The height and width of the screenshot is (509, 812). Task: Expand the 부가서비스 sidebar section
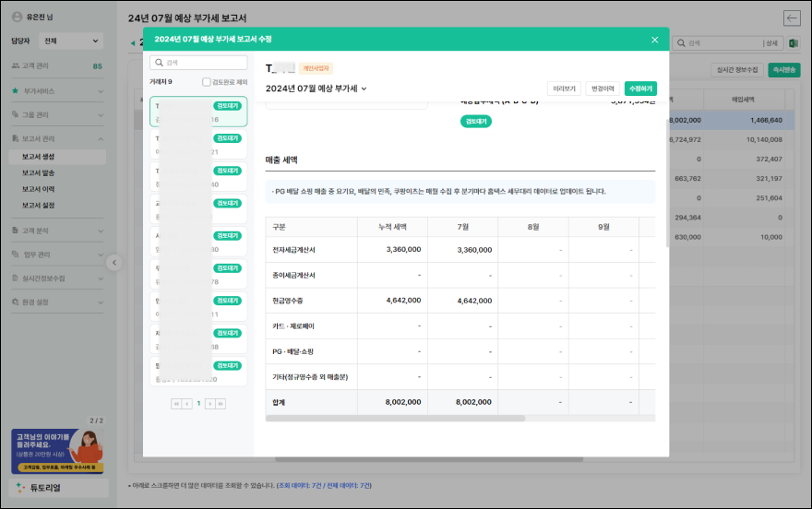pos(57,91)
